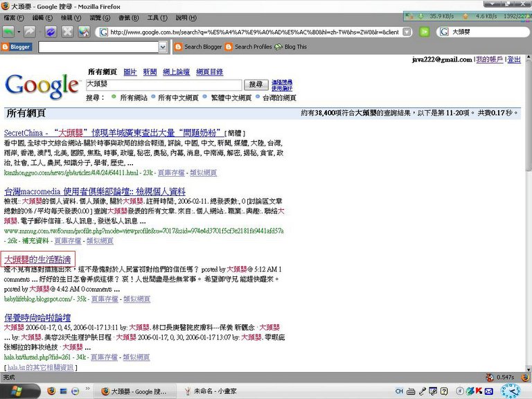Expand the quick launch chevron
532x399 pixels.
(87, 389)
